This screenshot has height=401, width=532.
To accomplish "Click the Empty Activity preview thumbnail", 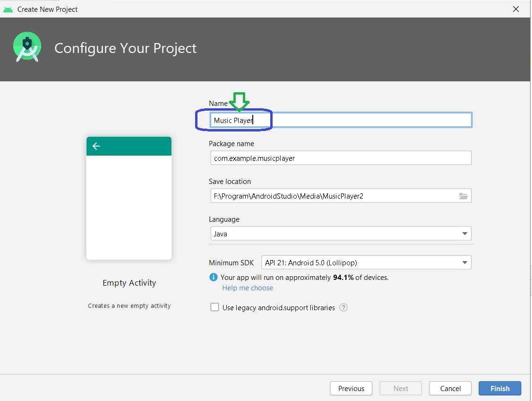I will 129,198.
